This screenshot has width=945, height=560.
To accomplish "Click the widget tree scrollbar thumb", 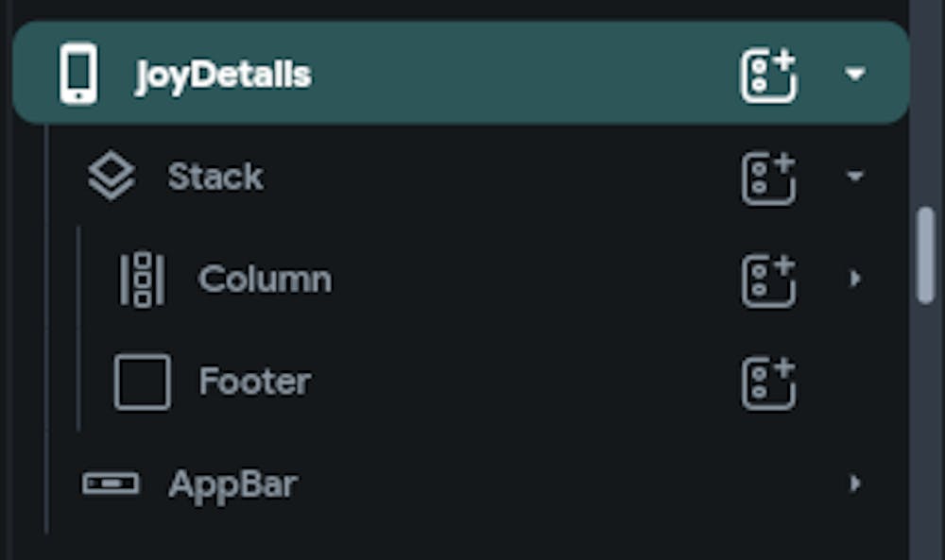I will [x=926, y=255].
